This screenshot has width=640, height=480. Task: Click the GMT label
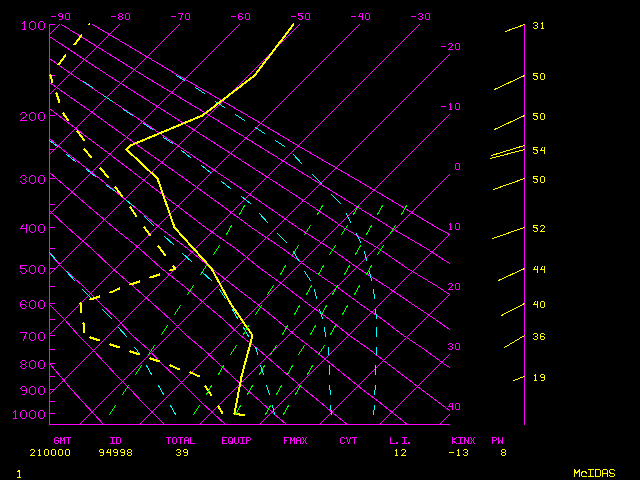[63, 440]
